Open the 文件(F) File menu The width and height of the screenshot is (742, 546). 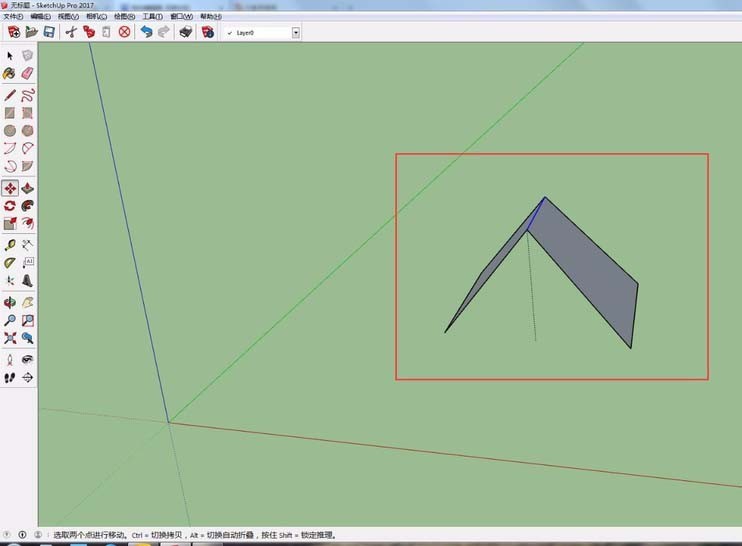point(13,16)
